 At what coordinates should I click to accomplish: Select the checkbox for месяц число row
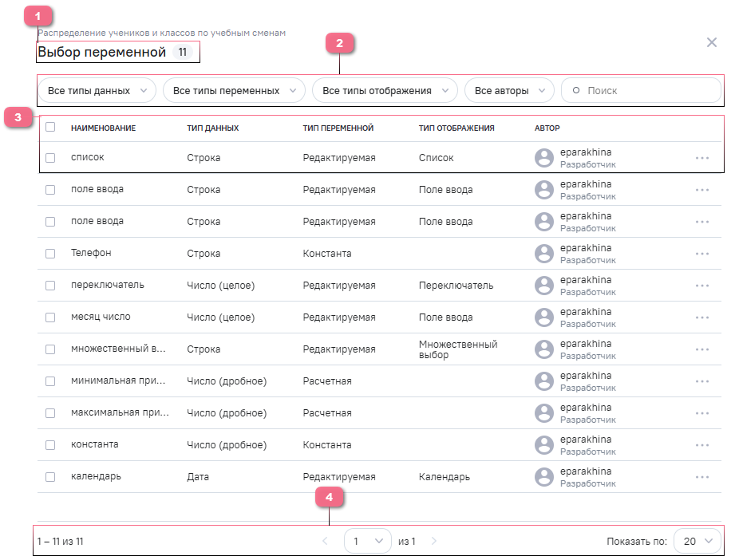coord(50,317)
